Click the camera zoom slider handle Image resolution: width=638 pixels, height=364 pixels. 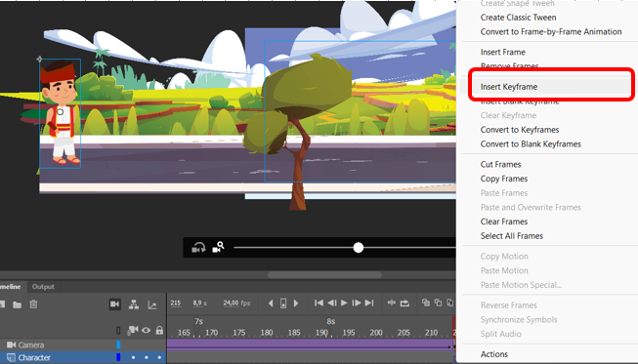pyautogui.click(x=358, y=248)
